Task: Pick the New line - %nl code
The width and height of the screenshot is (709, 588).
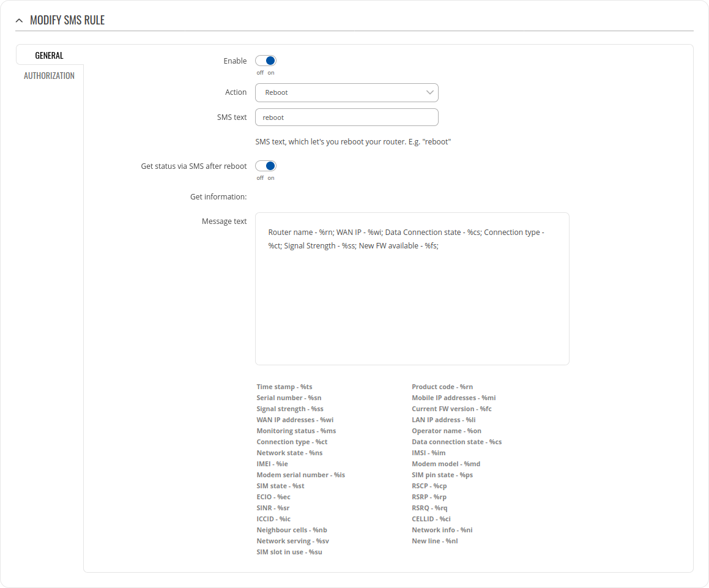Action: tap(434, 541)
